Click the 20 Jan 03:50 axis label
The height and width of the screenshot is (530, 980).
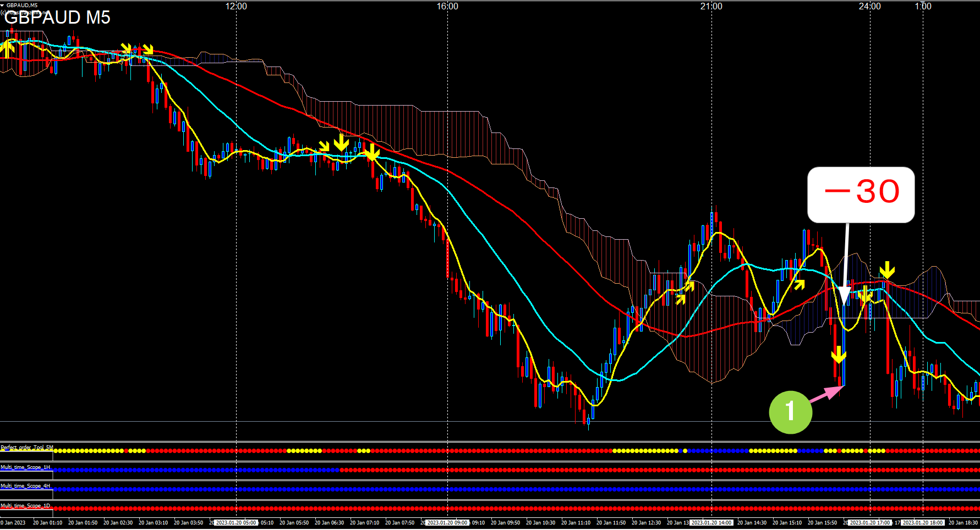tap(188, 523)
